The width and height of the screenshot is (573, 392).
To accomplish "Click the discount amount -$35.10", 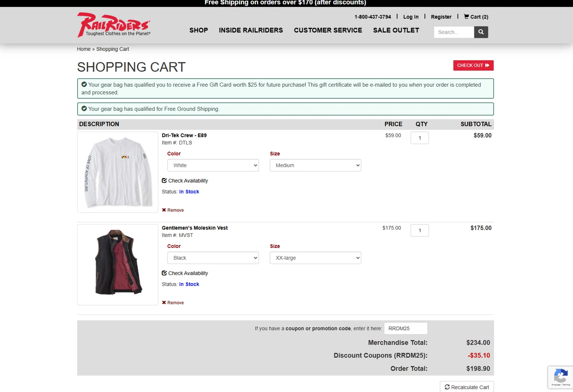I will click(479, 355).
